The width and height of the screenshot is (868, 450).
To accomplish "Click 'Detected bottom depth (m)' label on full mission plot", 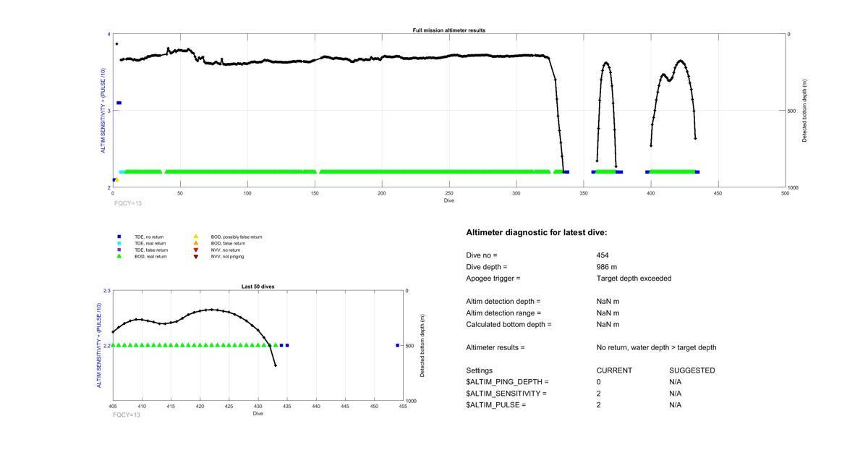I will tap(804, 111).
